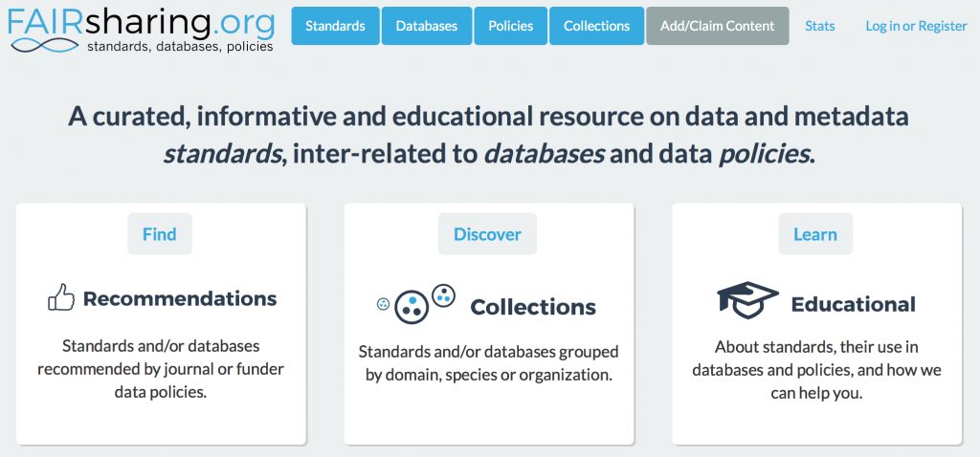Open the Educational heading
Viewport: 980px width, 457px height.
click(x=853, y=304)
